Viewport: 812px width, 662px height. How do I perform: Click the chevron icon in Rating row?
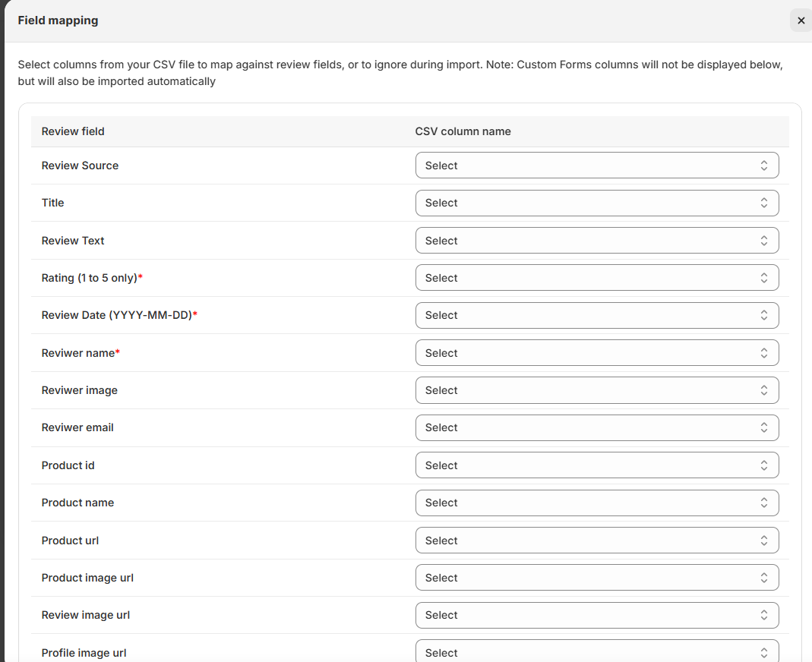pyautogui.click(x=764, y=278)
